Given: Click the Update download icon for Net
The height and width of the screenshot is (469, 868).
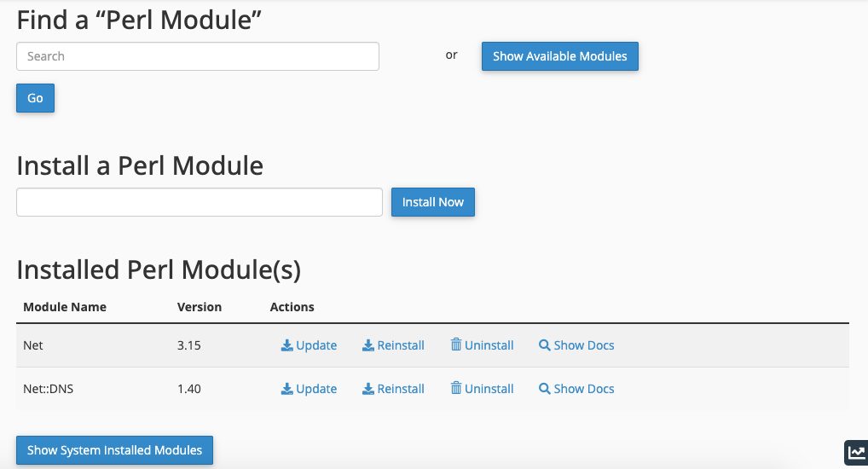Looking at the screenshot, I should [x=287, y=345].
